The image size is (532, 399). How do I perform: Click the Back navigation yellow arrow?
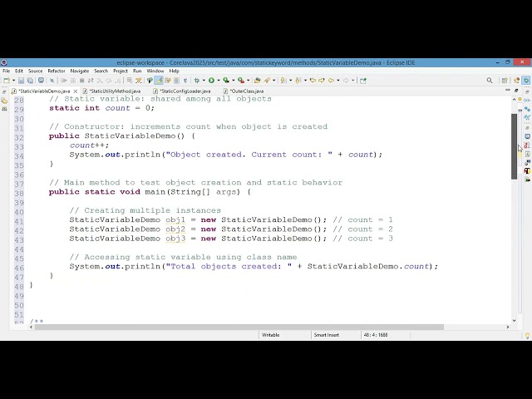331,81
